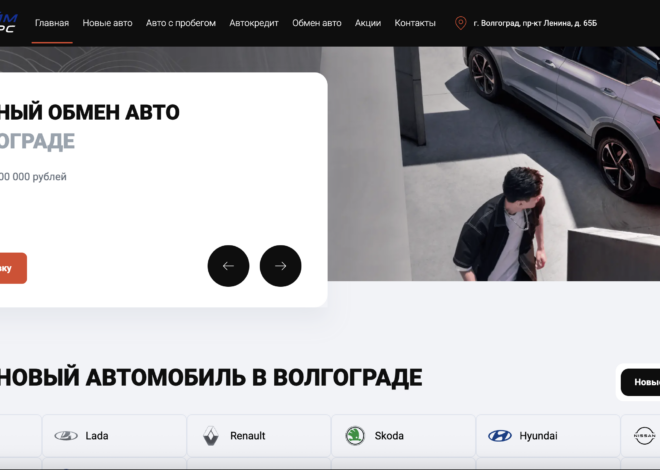Open the Главная menu item
Image resolution: width=660 pixels, height=470 pixels.
click(x=52, y=23)
